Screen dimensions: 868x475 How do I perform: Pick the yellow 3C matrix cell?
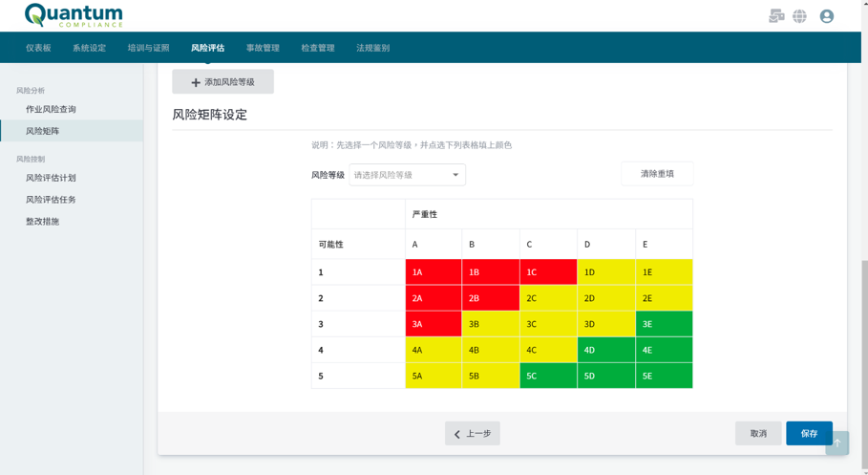[548, 324]
